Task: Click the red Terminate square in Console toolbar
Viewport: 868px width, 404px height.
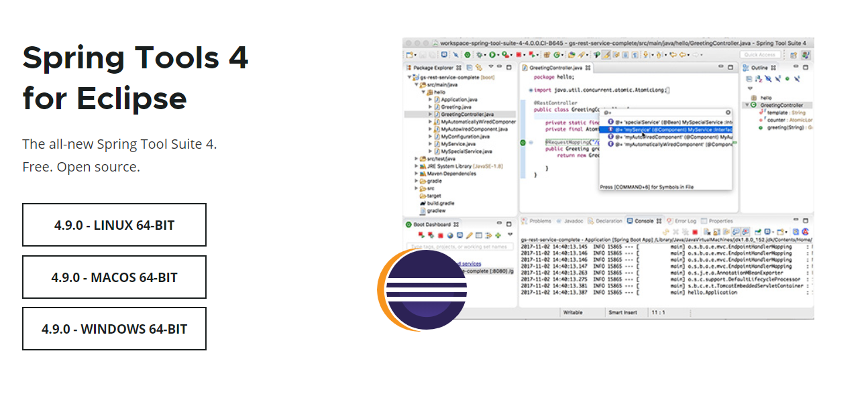Action: 695,232
